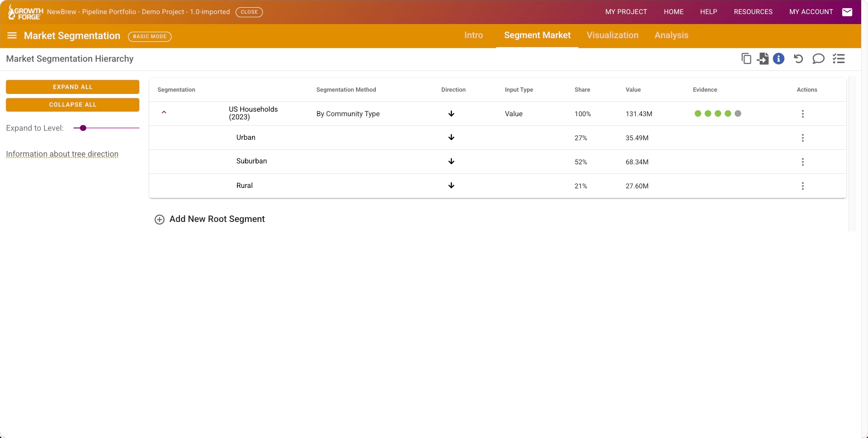The image size is (868, 438).
Task: Click the import/export document icon
Action: point(763,59)
